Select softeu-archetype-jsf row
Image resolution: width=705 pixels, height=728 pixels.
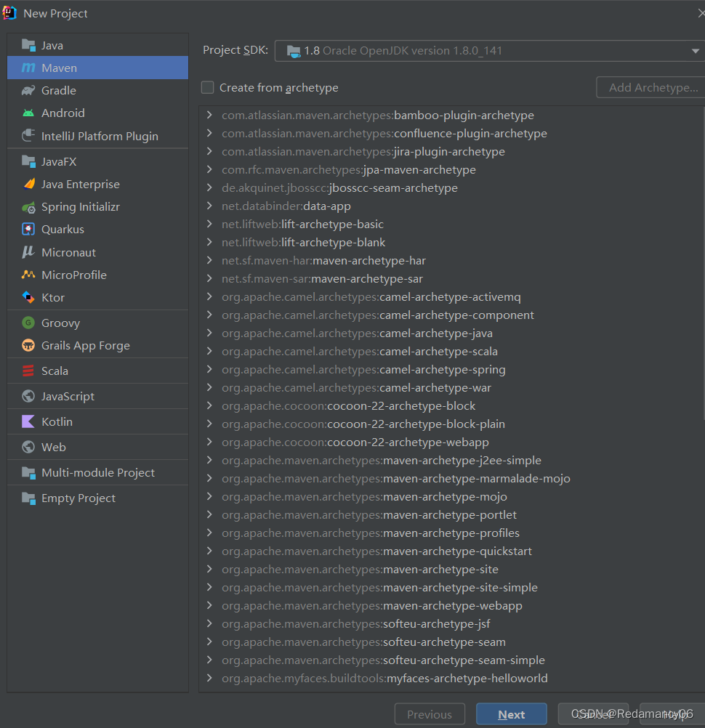coord(452,623)
